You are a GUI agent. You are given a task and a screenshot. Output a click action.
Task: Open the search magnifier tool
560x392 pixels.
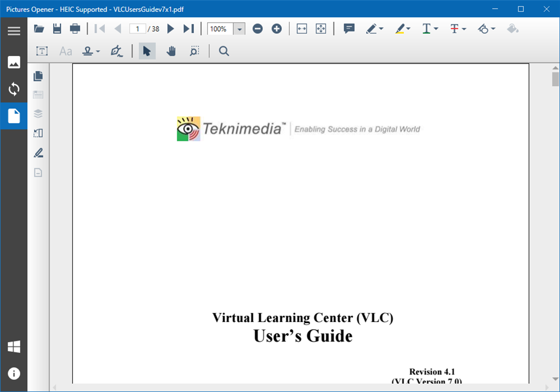click(224, 51)
